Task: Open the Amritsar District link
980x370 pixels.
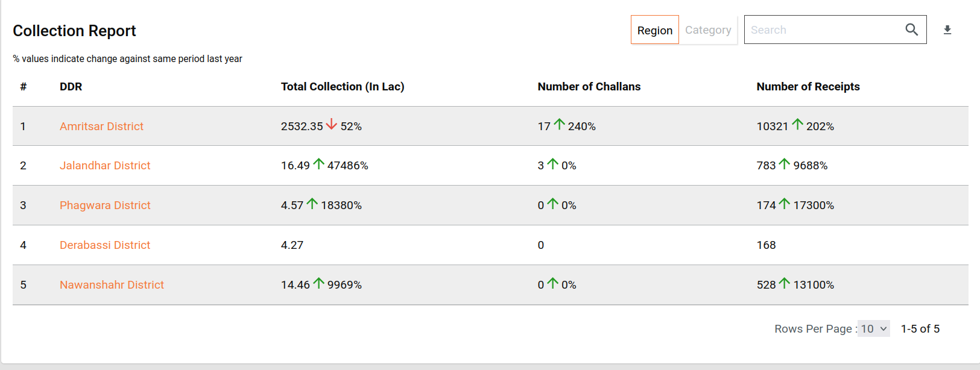Action: (101, 127)
